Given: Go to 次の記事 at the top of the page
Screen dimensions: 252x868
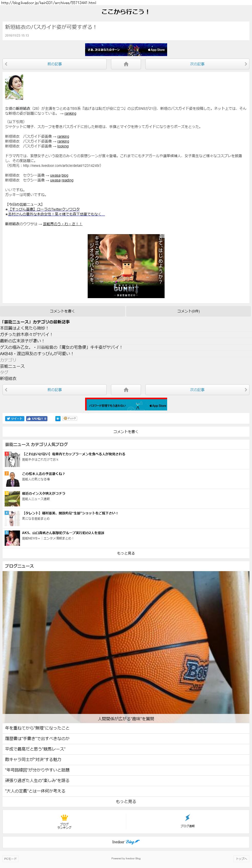Looking at the screenshot, I should 197,64.
